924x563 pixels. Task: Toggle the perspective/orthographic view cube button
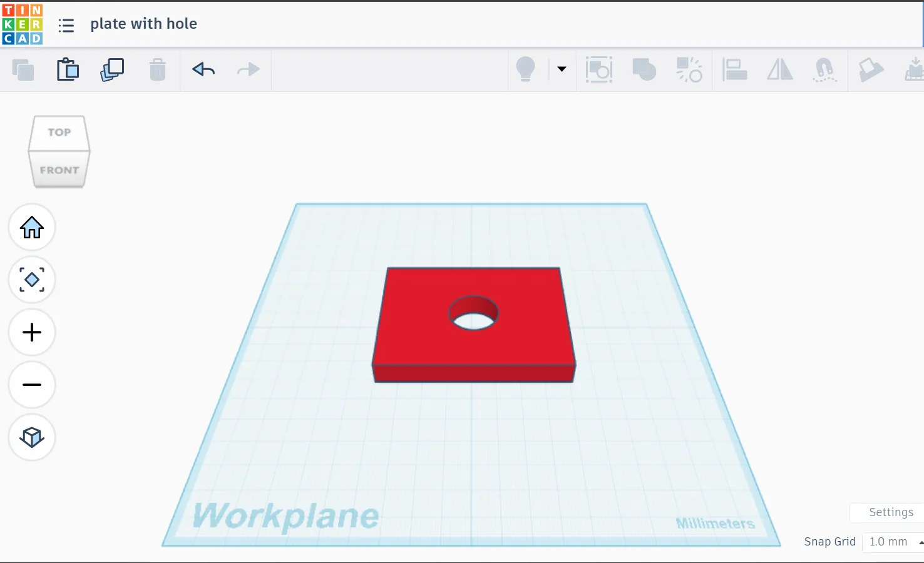click(32, 437)
